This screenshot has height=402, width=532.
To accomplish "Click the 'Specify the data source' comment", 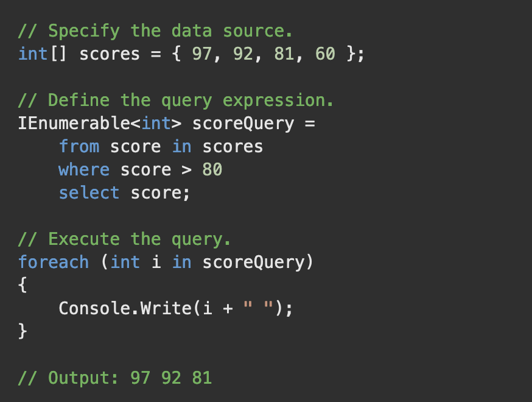I will click(x=155, y=31).
